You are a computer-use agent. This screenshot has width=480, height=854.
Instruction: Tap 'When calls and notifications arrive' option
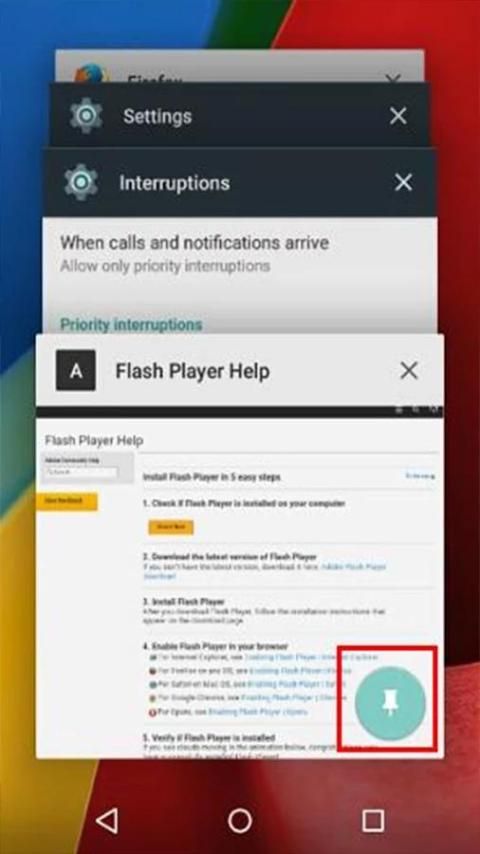[195, 253]
